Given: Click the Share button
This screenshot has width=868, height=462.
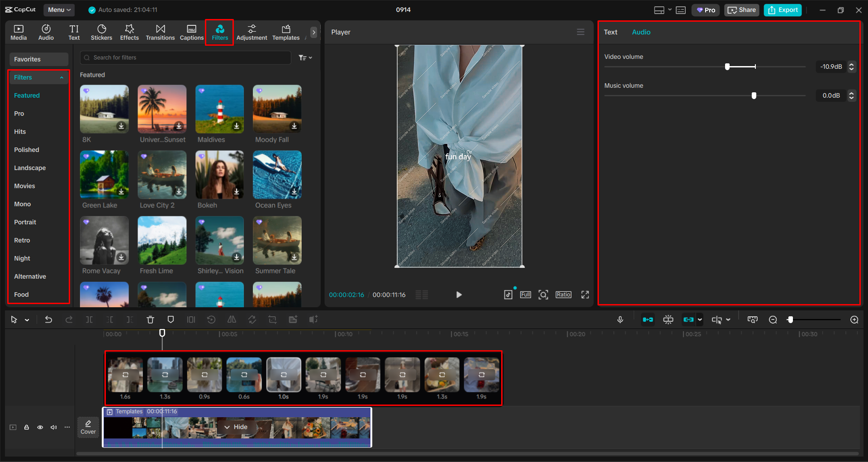Looking at the screenshot, I should pyautogui.click(x=741, y=10).
